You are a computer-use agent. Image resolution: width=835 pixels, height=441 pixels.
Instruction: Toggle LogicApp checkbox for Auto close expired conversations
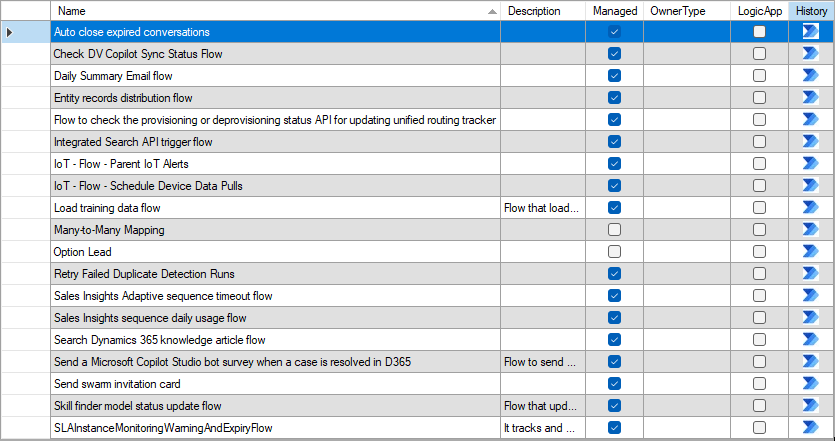click(759, 32)
